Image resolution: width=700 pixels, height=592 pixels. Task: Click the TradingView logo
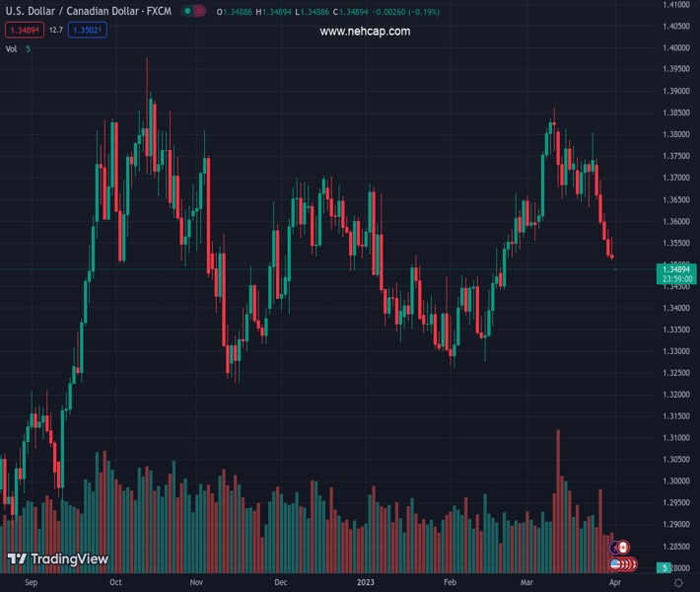coord(57,559)
